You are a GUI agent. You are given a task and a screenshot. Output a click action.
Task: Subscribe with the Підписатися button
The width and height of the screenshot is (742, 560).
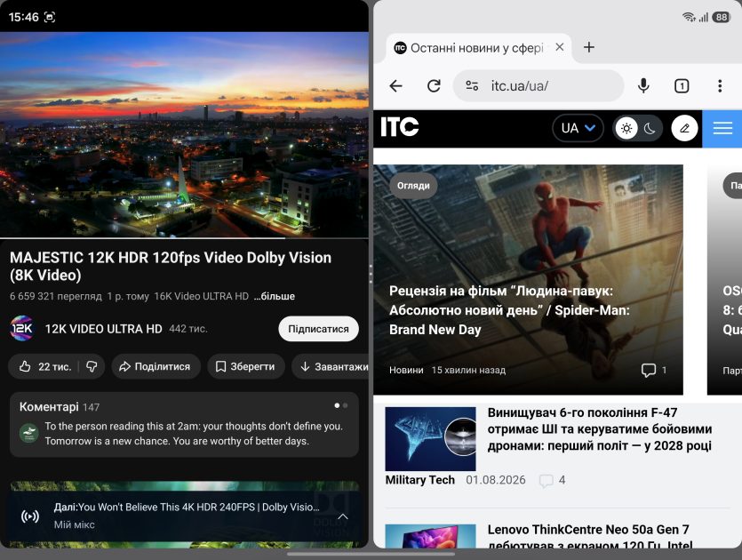318,329
